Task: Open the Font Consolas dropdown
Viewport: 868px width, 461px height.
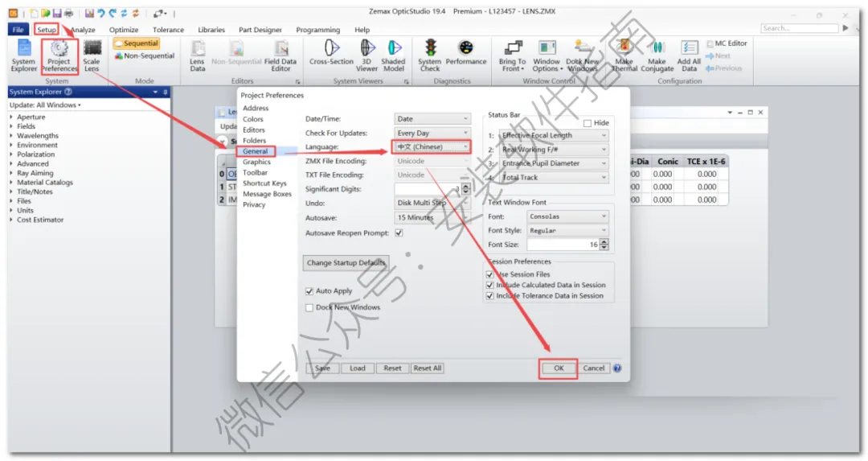Action: [567, 216]
